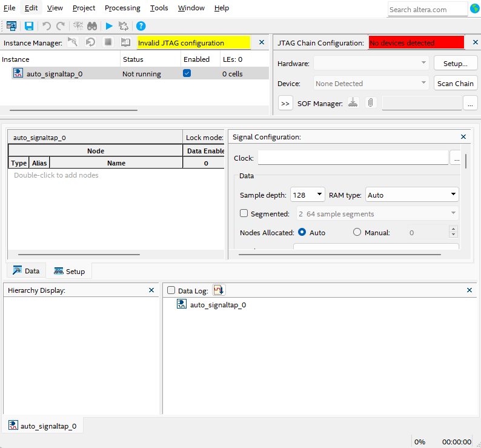The width and height of the screenshot is (481, 448).
Task: Click the Stop Analysis square icon
Action: coord(108,42)
